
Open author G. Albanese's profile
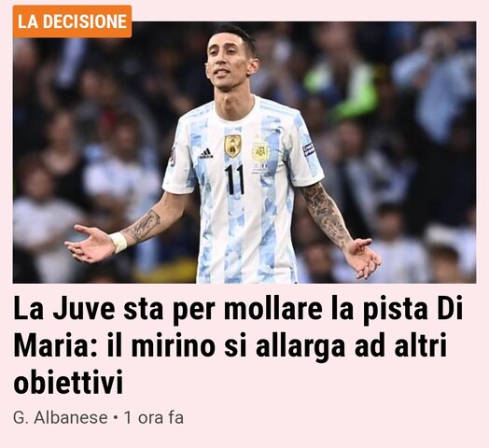[x=60, y=418]
